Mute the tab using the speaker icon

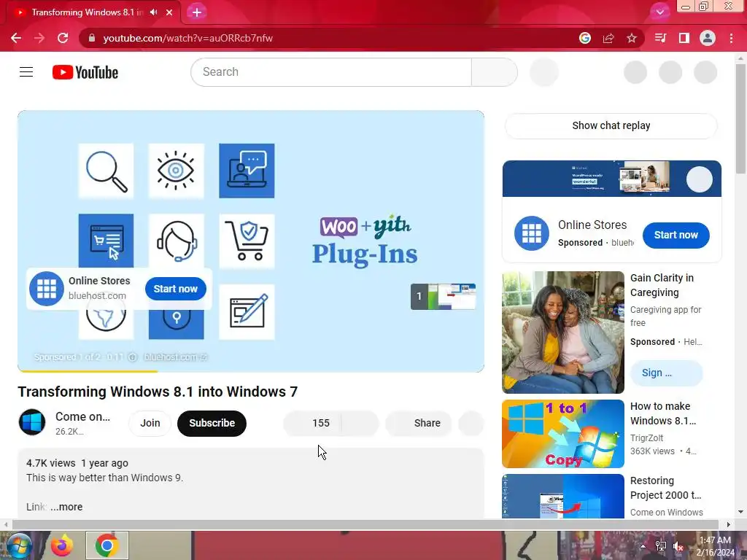[x=153, y=12]
